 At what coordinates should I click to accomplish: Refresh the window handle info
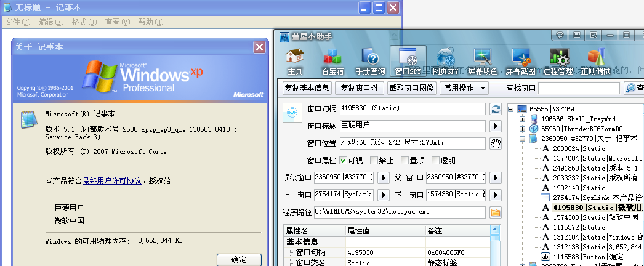pyautogui.click(x=496, y=109)
